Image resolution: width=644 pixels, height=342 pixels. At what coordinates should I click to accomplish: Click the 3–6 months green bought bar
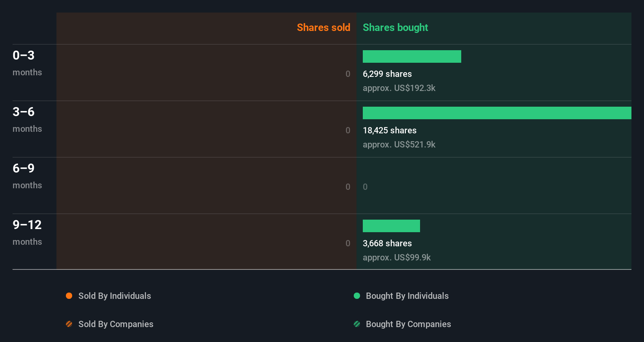point(497,113)
